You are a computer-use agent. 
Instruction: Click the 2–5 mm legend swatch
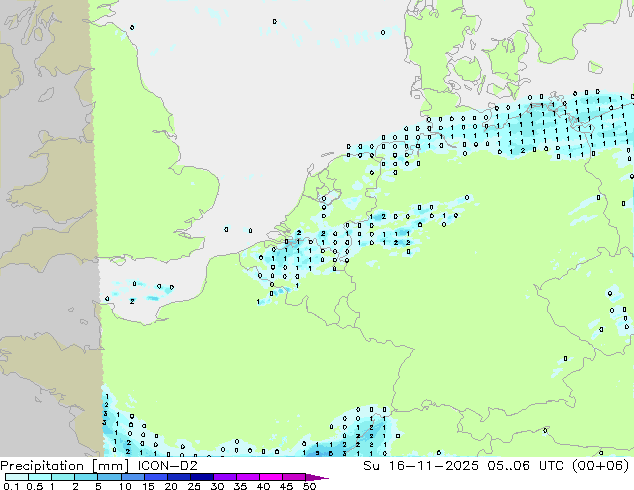pyautogui.click(x=86, y=477)
